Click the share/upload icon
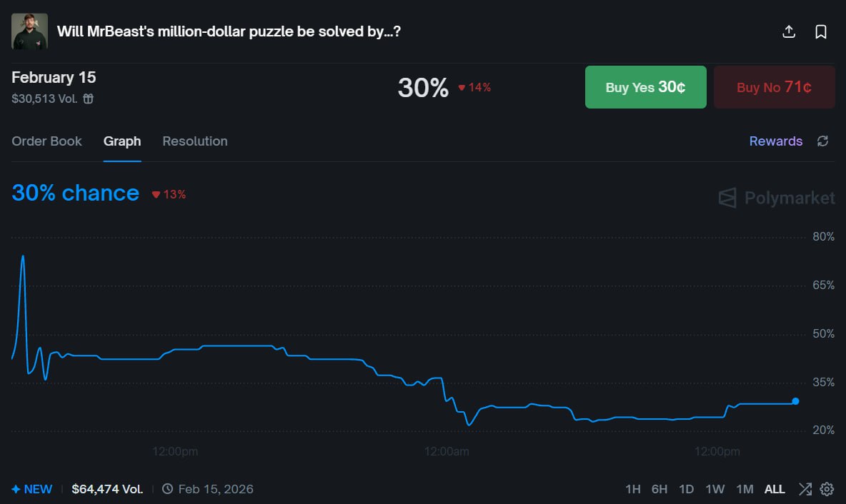846x504 pixels. pos(789,31)
